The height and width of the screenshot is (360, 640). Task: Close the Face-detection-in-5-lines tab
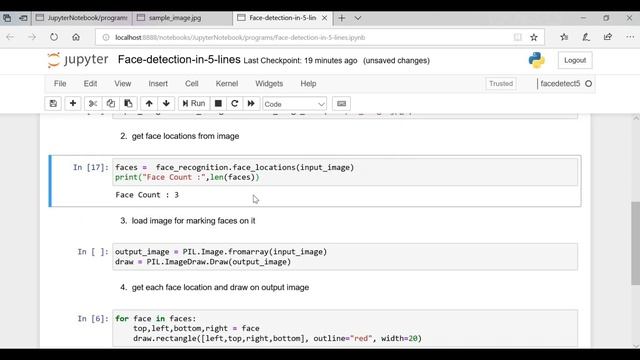(x=324, y=18)
